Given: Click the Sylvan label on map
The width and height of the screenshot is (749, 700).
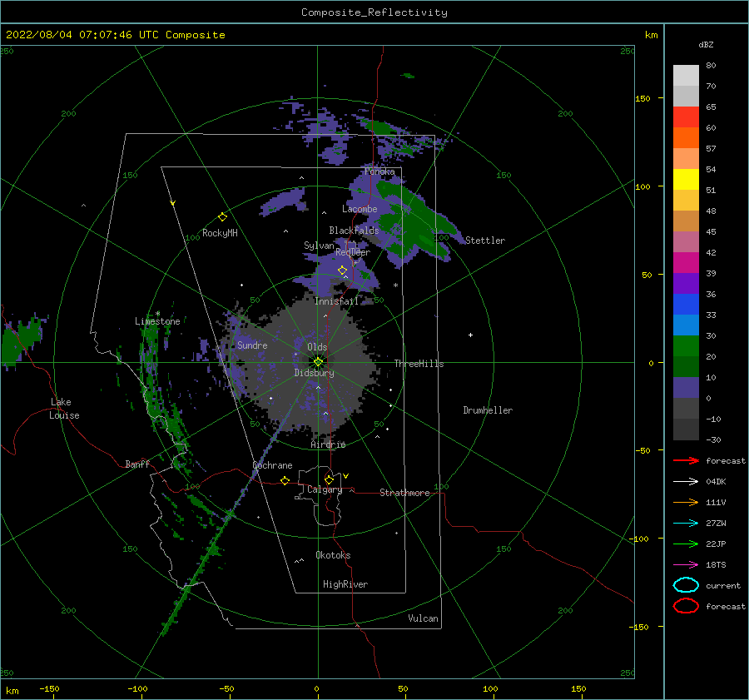Looking at the screenshot, I should coord(319,246).
